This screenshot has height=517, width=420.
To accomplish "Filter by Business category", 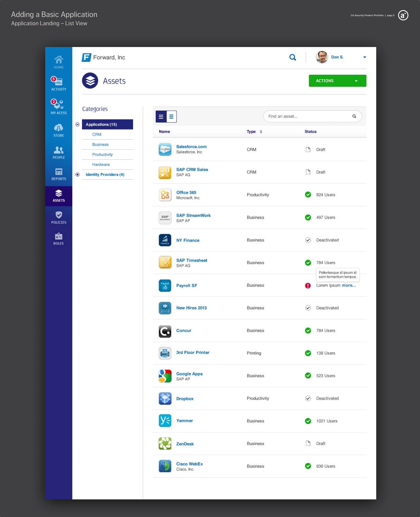I will coord(100,144).
